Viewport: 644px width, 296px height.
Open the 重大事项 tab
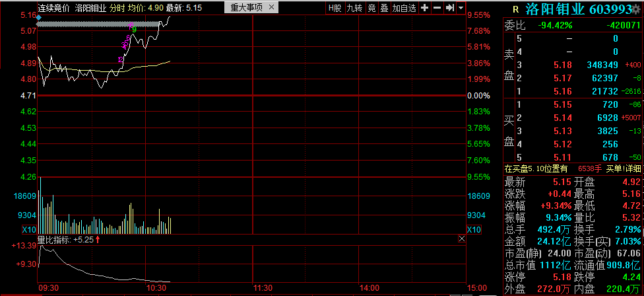pos(247,8)
